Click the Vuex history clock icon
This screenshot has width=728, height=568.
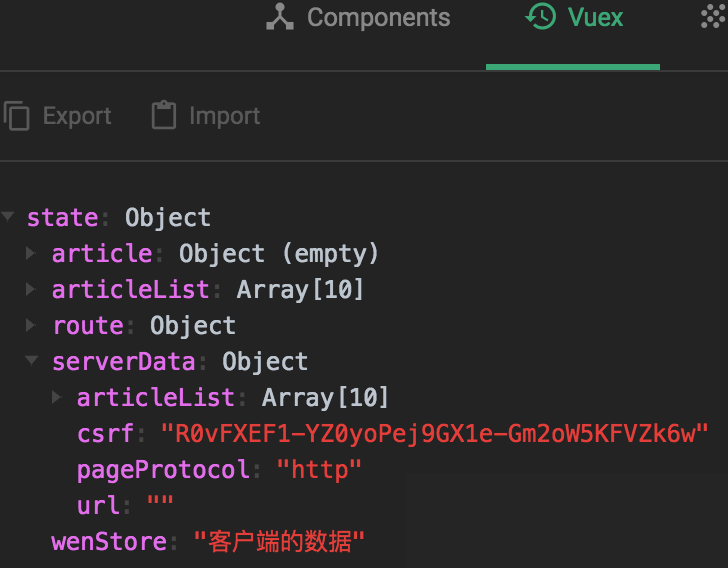[x=541, y=17]
